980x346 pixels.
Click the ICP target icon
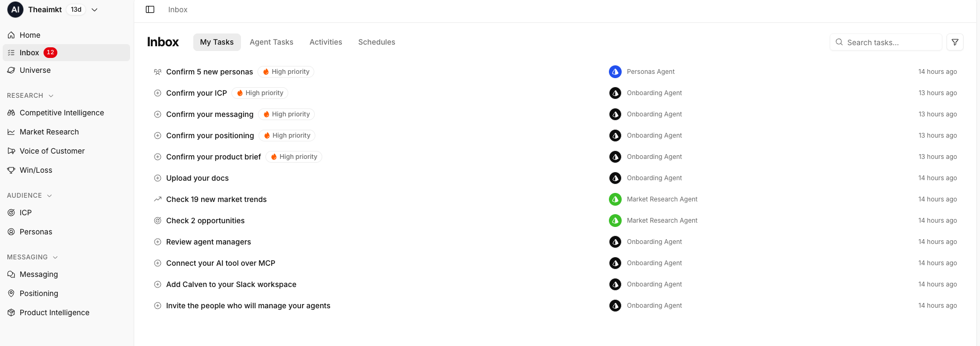(11, 213)
